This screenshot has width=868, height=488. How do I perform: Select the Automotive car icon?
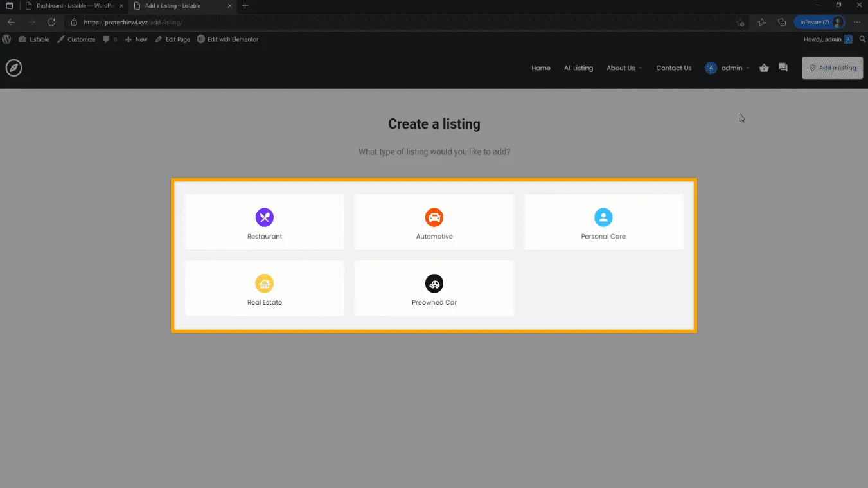pos(434,217)
